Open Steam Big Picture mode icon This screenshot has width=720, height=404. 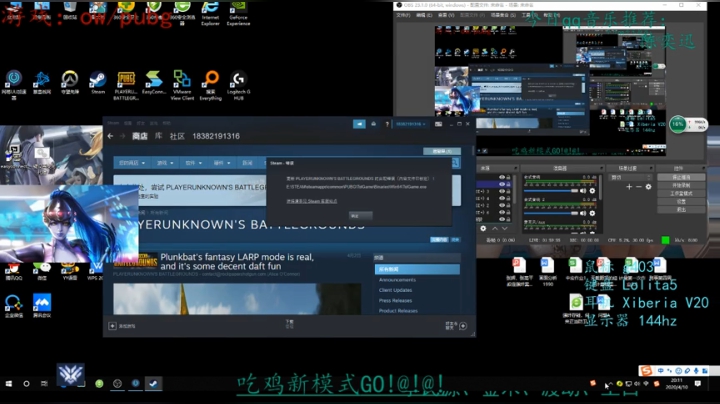coord(439,124)
